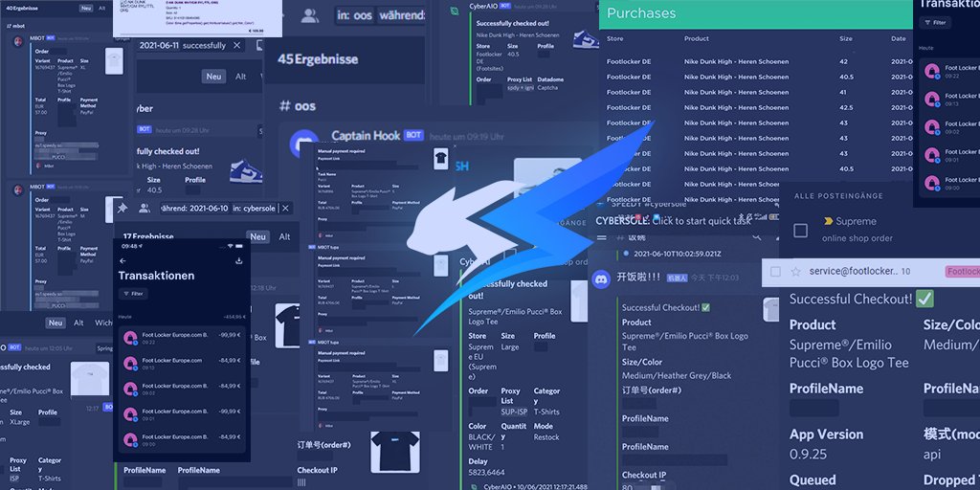
Task: Click the search magnifier in the Chinese Discord panel
Action: pyautogui.click(x=756, y=237)
